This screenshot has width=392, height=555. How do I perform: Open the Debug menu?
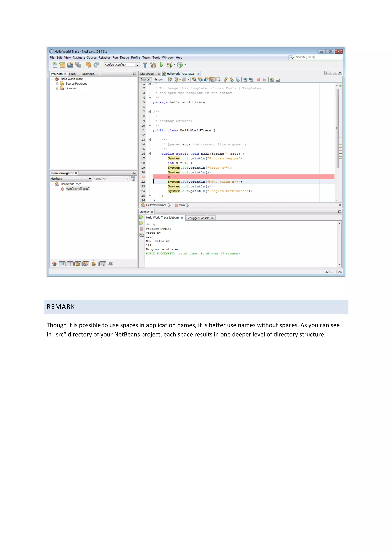click(x=124, y=57)
